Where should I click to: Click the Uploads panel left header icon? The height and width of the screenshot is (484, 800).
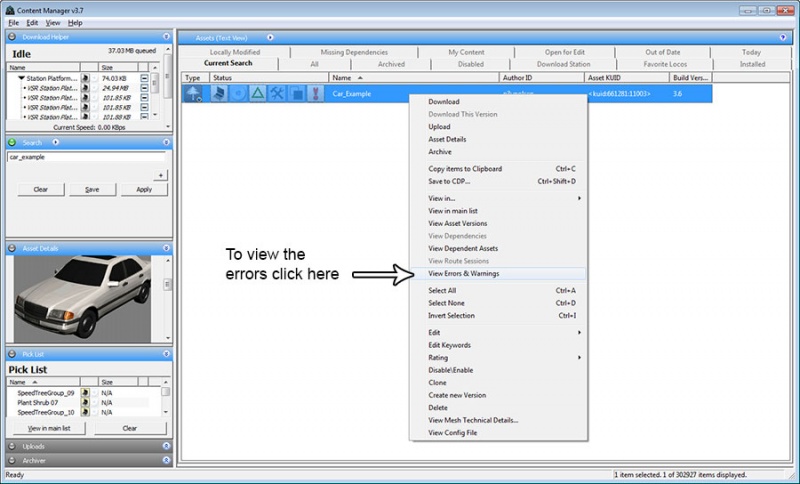(x=12, y=446)
